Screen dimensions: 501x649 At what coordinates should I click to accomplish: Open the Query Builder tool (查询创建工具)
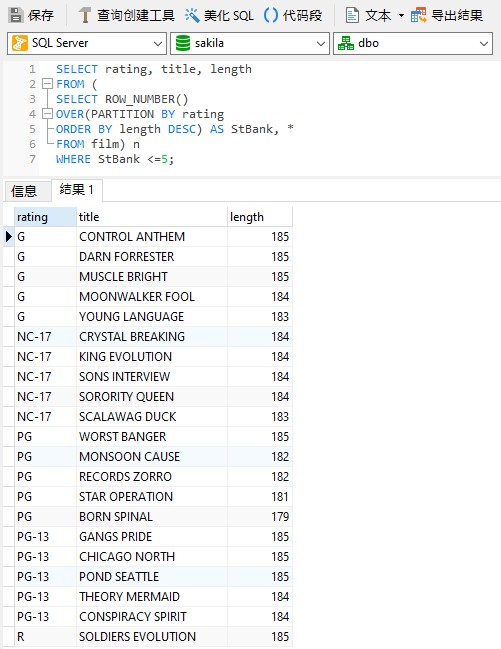(126, 15)
